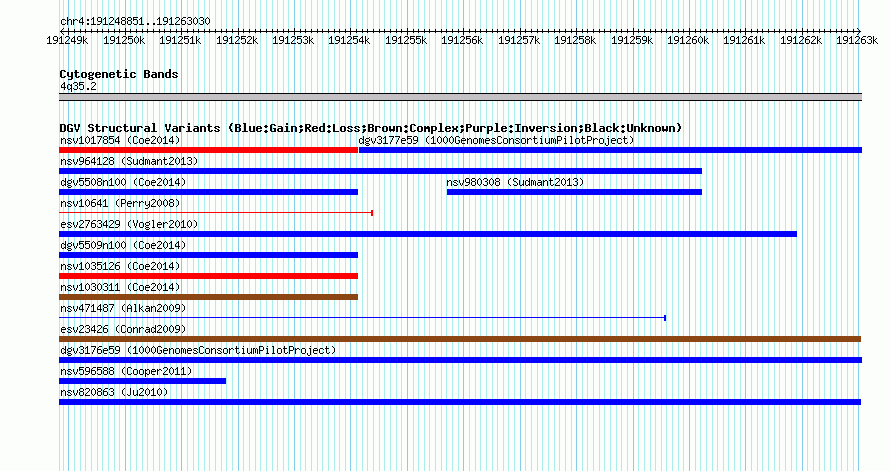Open the nsv964128 (Sudmant2013) label
The height and width of the screenshot is (471, 890).
[129, 161]
